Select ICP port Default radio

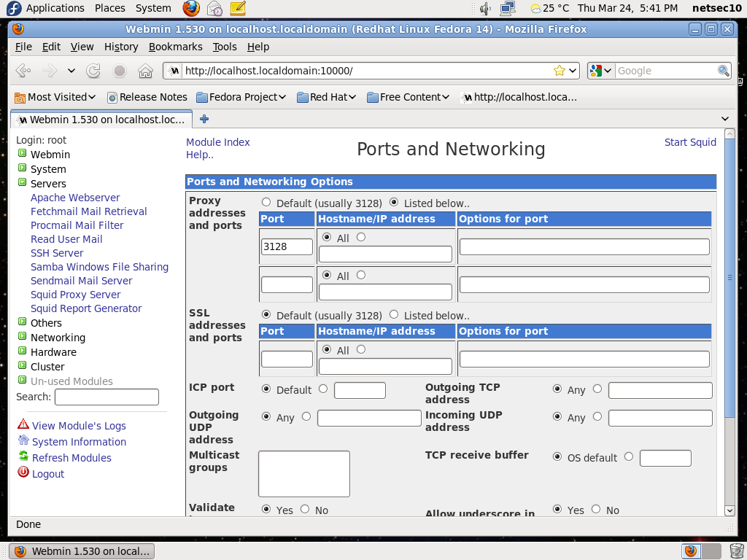(266, 389)
